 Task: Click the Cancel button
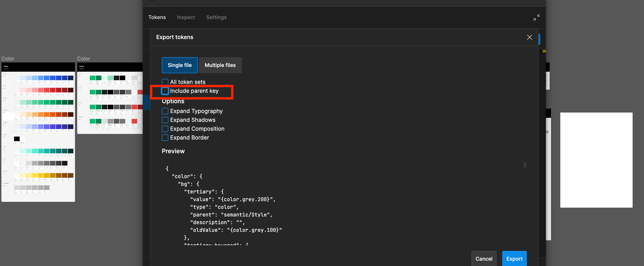484,259
